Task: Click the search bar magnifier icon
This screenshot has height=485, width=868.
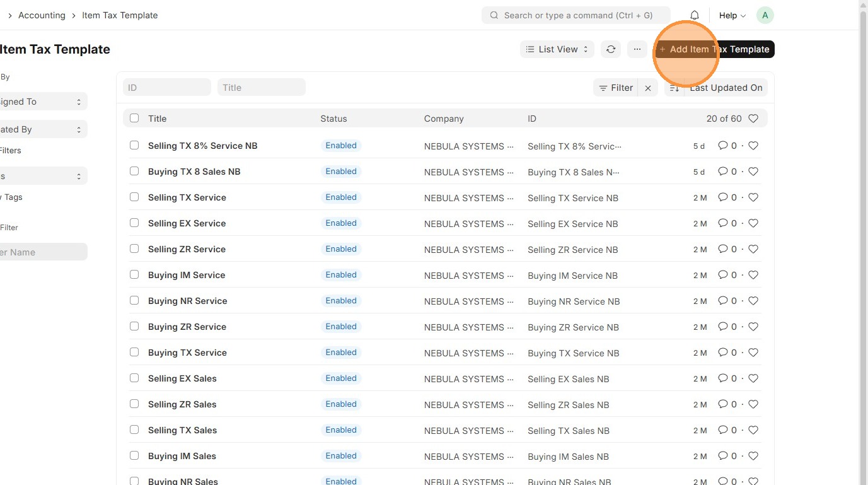Action: coord(494,15)
